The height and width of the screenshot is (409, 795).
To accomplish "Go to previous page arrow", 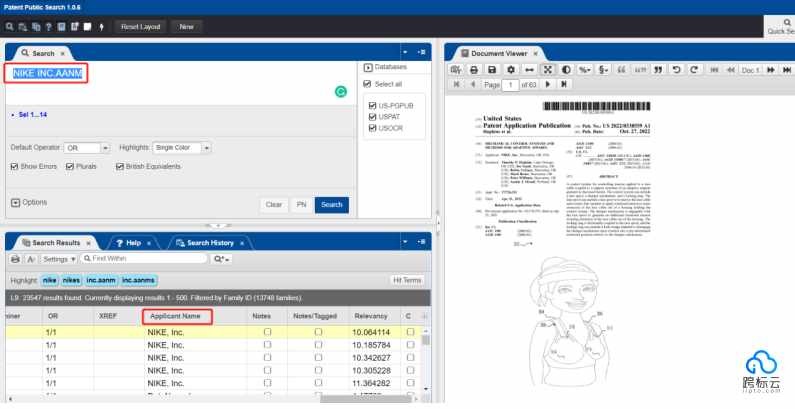I will 473,85.
